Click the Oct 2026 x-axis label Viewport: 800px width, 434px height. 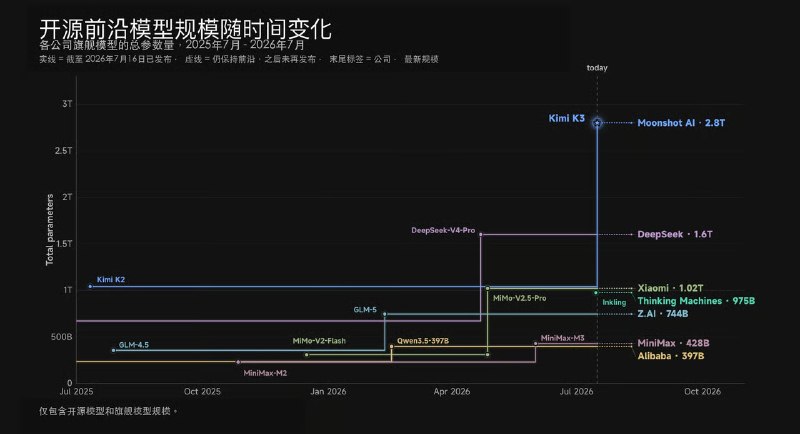point(703,392)
